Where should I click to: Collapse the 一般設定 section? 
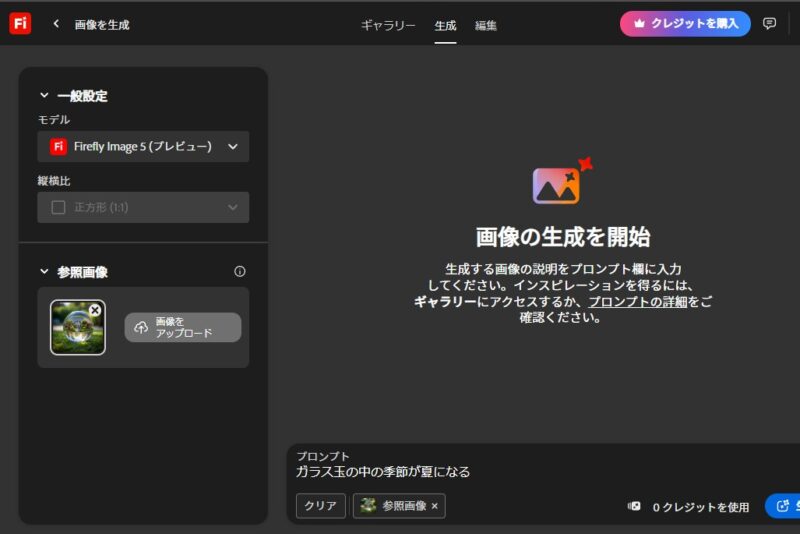tap(44, 95)
